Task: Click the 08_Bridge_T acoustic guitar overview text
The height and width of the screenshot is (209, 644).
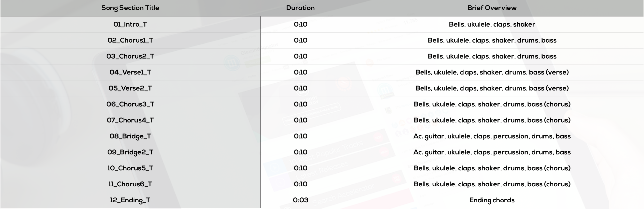Action: pos(492,136)
